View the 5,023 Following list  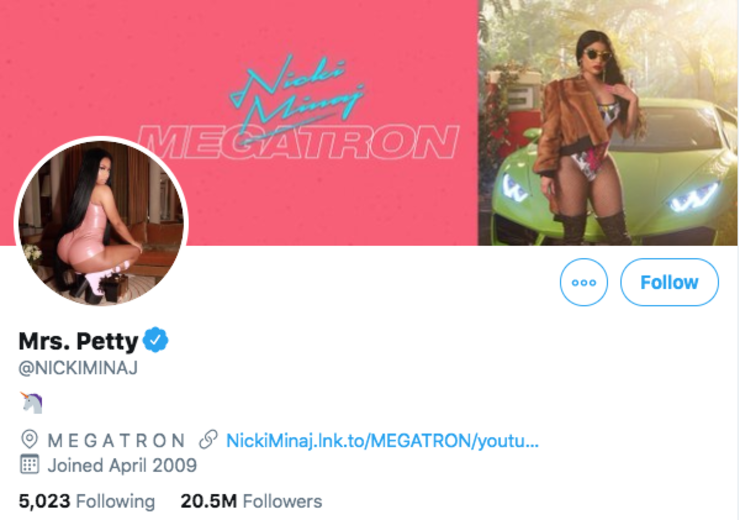[x=87, y=501]
